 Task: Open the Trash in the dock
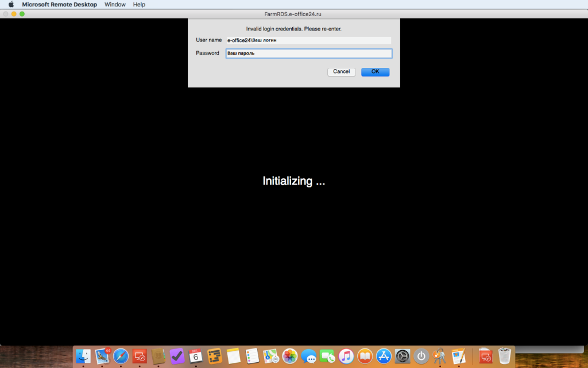click(x=504, y=356)
